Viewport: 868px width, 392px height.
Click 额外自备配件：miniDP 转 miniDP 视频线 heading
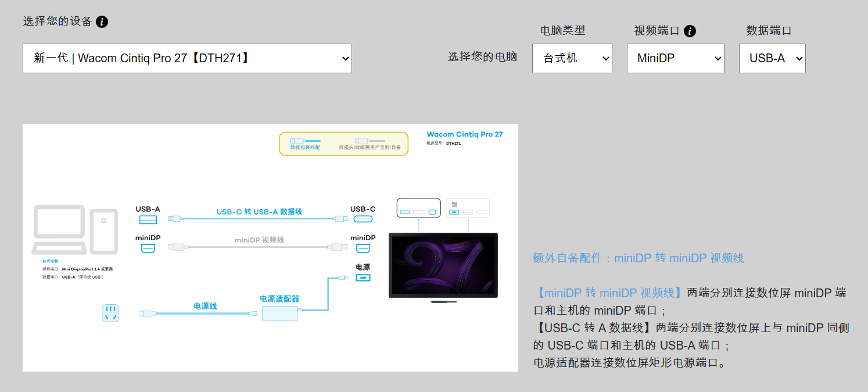coord(638,258)
